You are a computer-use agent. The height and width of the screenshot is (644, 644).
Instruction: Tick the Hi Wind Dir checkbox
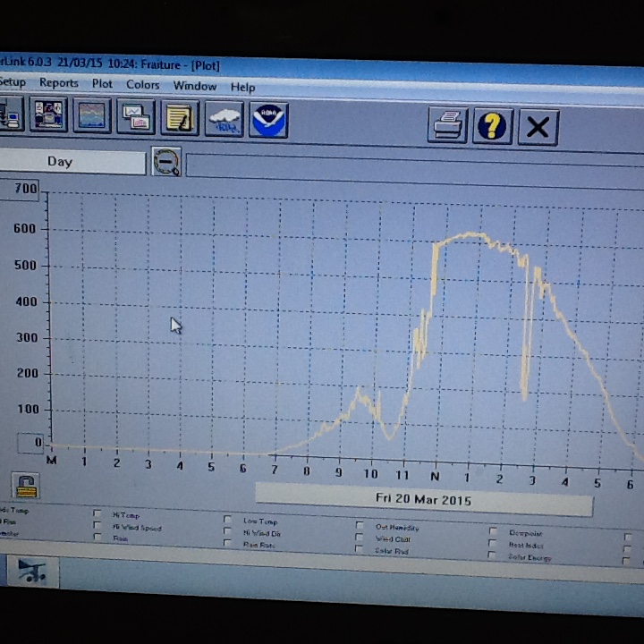227,531
